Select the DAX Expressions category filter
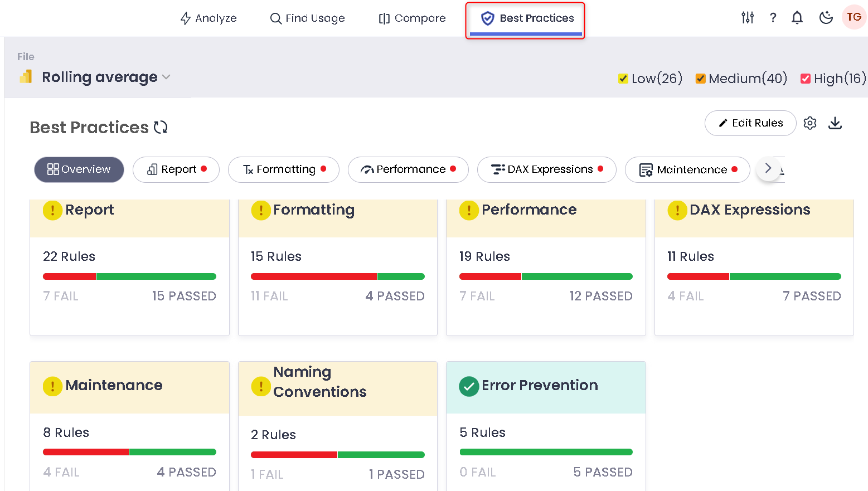This screenshot has width=868, height=491. (x=546, y=169)
